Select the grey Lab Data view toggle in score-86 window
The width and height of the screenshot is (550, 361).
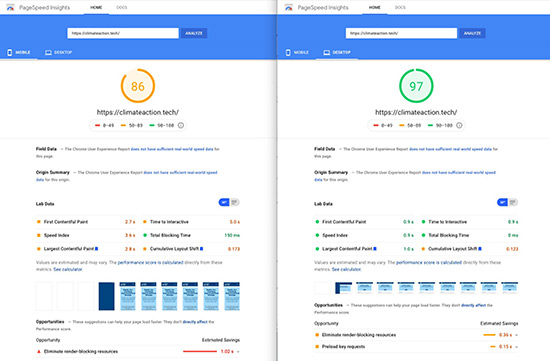pos(235,202)
